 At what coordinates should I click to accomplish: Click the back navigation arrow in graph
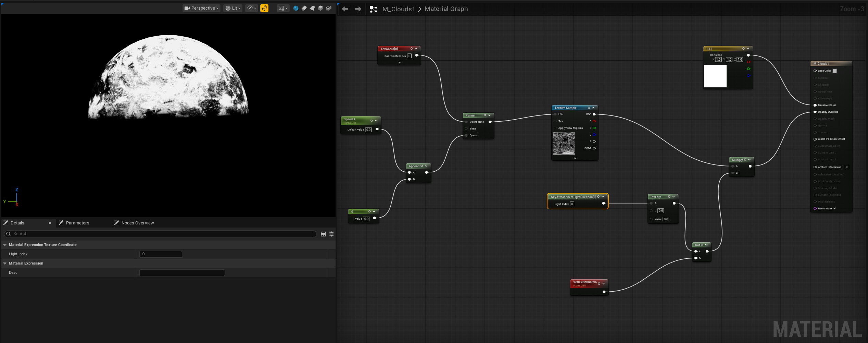(x=345, y=9)
